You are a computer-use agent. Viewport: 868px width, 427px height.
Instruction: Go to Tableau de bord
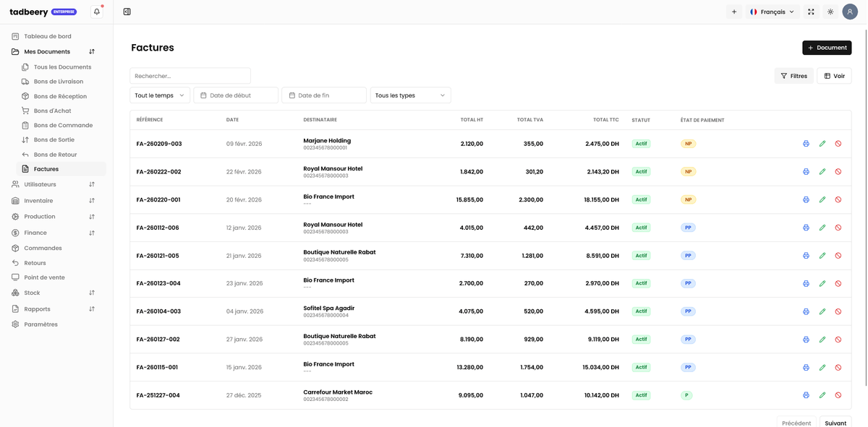pyautogui.click(x=47, y=36)
